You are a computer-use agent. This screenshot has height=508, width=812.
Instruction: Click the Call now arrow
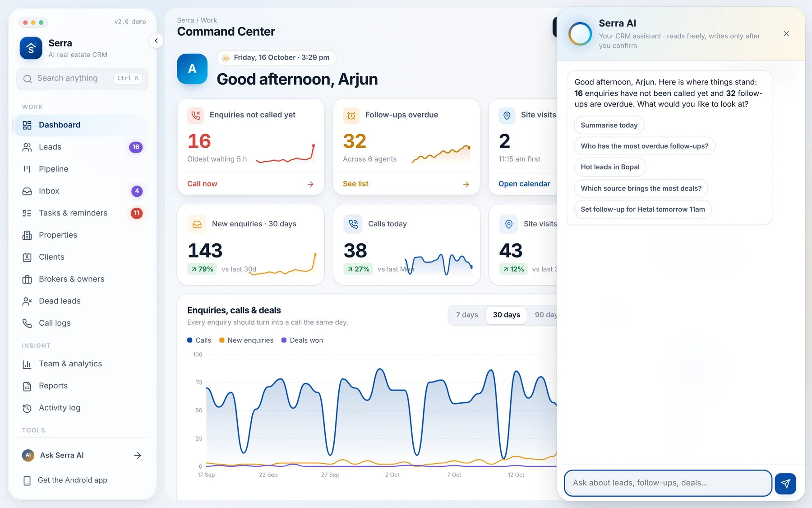point(310,184)
